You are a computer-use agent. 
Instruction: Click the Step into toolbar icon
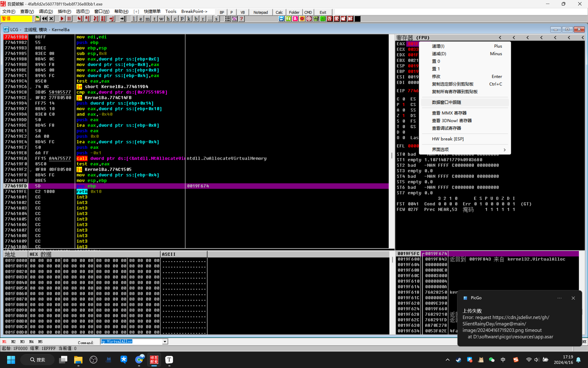point(80,19)
